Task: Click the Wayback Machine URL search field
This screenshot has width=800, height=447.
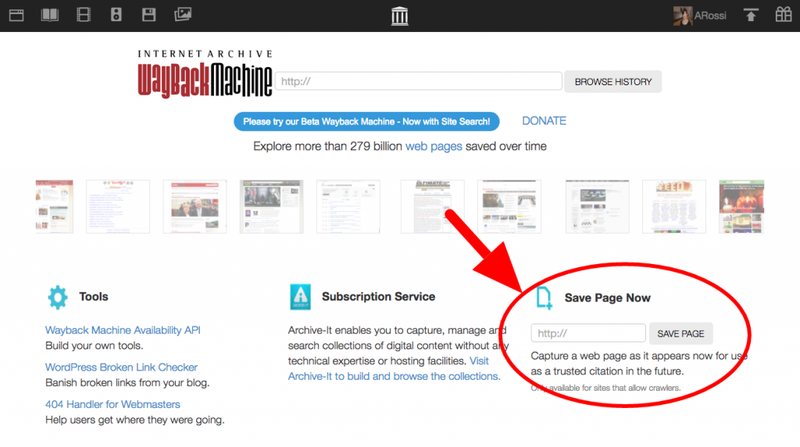Action: (420, 82)
